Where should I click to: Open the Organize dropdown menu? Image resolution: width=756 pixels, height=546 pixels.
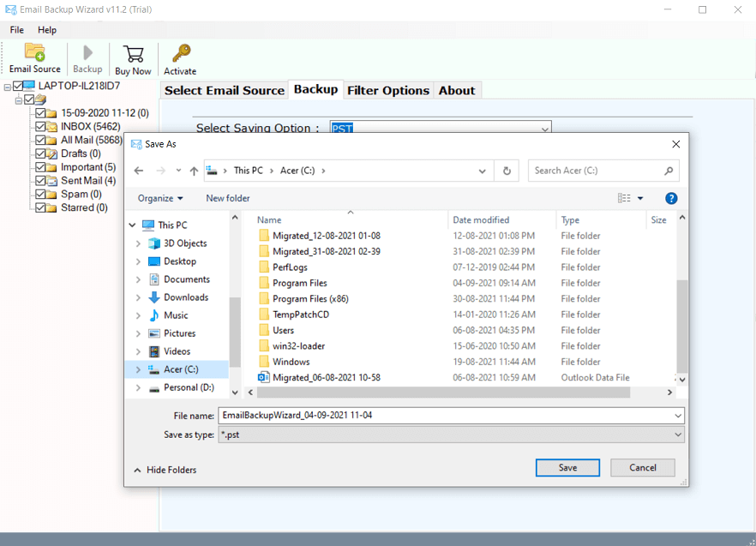(x=160, y=198)
